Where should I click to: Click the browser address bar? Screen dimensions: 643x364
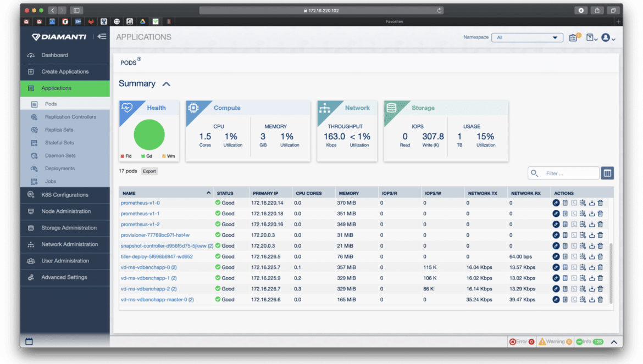pyautogui.click(x=321, y=10)
